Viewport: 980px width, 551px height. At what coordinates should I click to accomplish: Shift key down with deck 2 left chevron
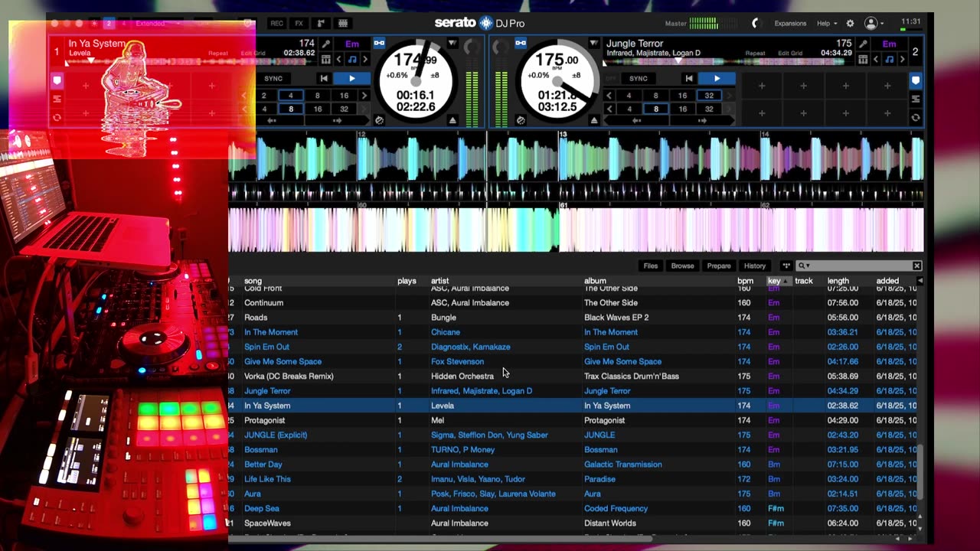pos(876,59)
